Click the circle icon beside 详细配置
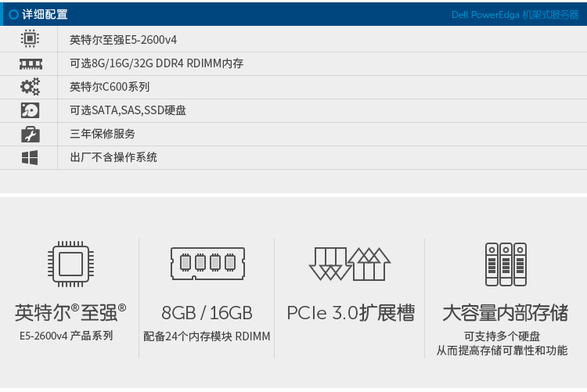The height and width of the screenshot is (392, 587). 13,14
